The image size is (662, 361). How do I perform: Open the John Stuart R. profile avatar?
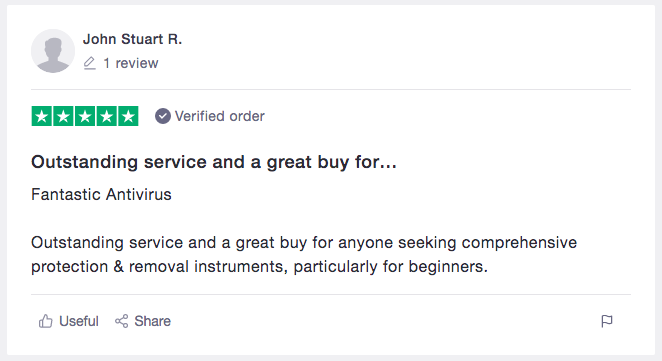(53, 51)
